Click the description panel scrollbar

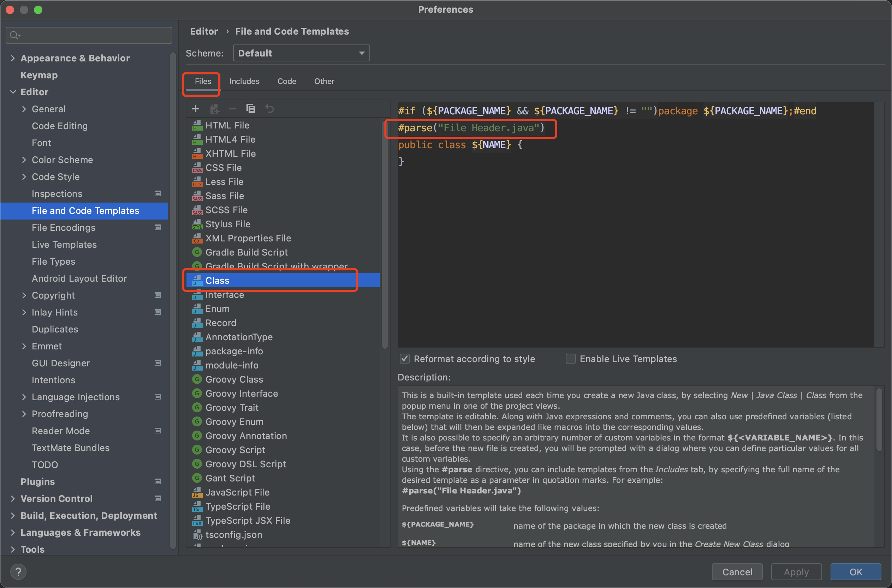(879, 420)
